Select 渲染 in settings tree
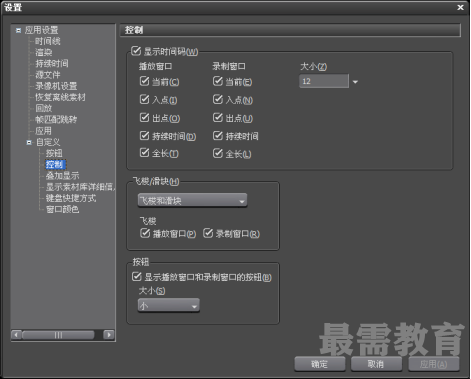Screen dimensions: 471x379 [44, 52]
